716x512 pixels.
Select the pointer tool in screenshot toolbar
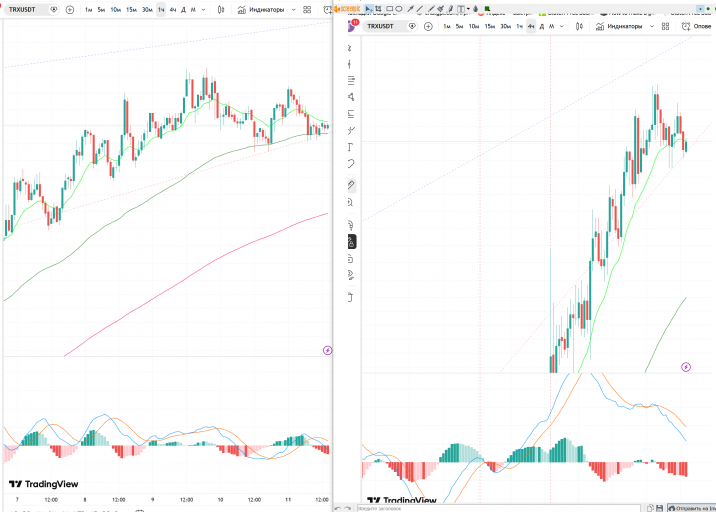tap(369, 9)
